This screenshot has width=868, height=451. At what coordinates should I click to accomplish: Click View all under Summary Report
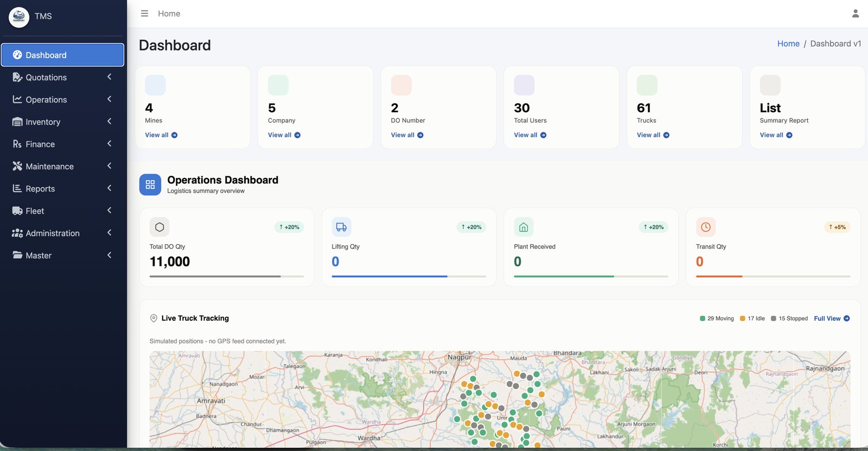coord(776,135)
